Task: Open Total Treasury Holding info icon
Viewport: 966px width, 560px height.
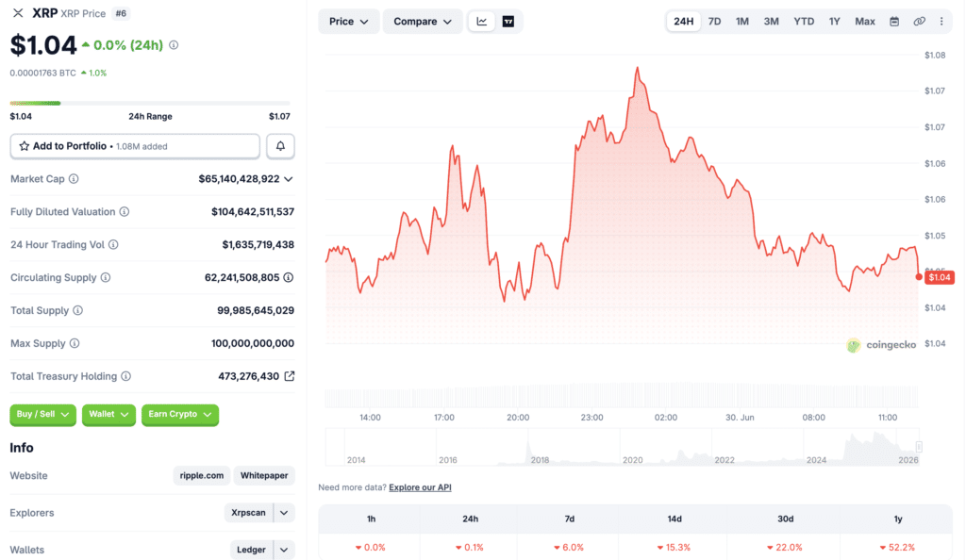Action: tap(125, 376)
